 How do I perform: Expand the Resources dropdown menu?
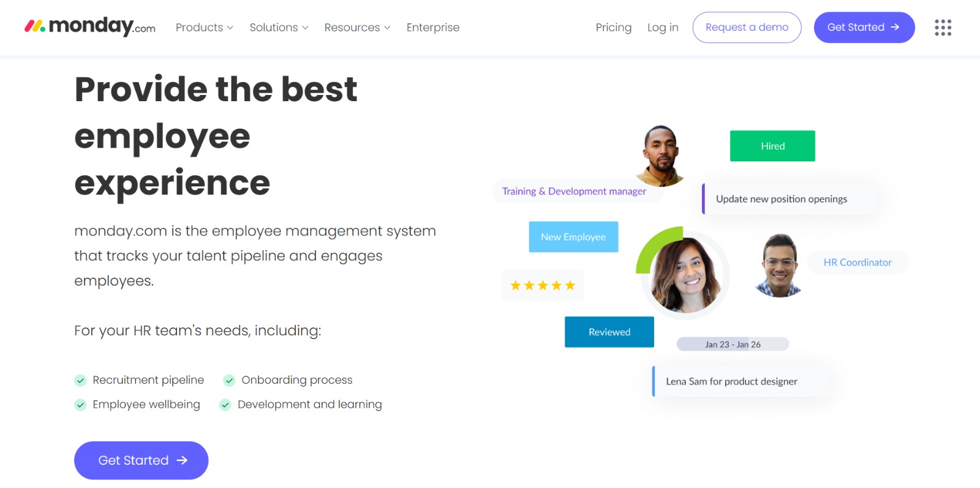pos(357,28)
